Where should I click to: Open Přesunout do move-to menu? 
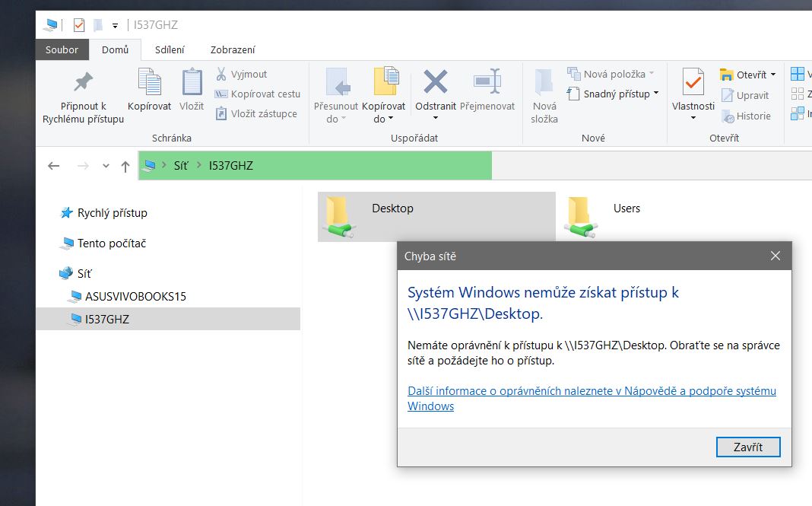pos(335,97)
